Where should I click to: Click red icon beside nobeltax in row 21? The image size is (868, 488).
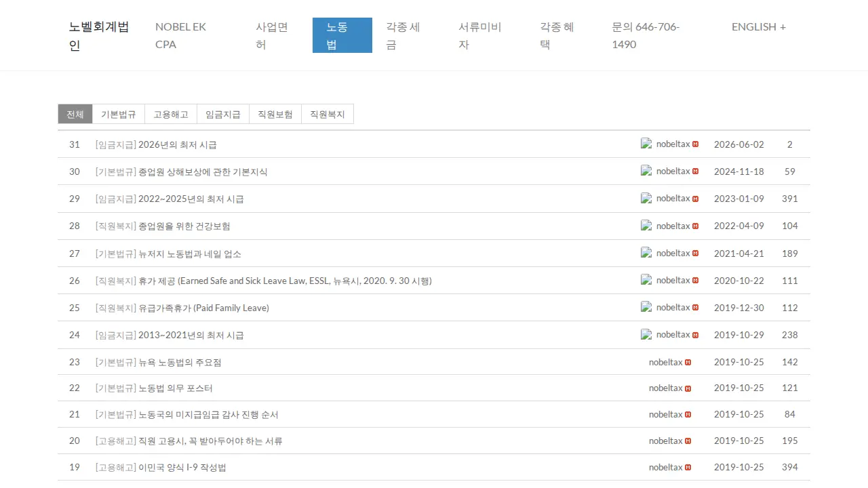[x=688, y=415]
